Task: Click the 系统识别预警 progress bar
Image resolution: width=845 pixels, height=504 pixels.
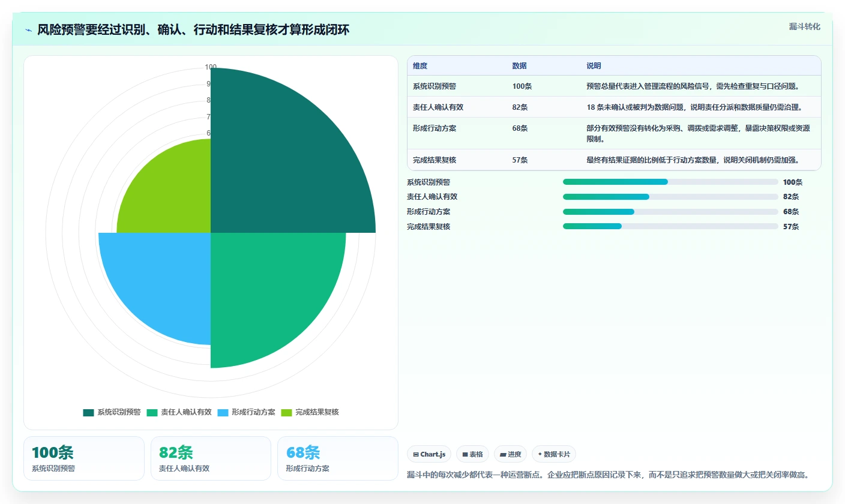Action: [x=670, y=182]
